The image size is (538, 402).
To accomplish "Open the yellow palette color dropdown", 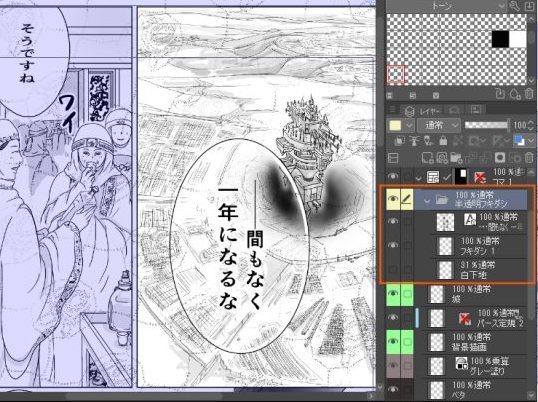I will (400, 126).
